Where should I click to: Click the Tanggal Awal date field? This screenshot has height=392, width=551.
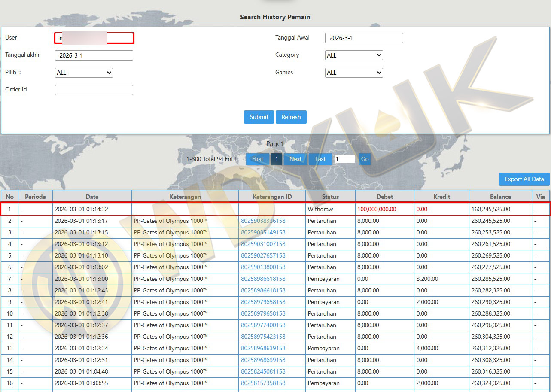pos(364,38)
